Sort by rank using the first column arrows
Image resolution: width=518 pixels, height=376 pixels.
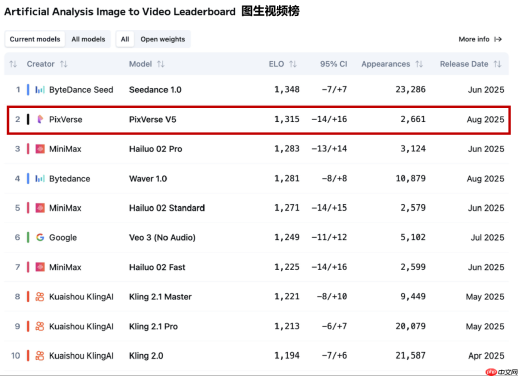(x=13, y=64)
